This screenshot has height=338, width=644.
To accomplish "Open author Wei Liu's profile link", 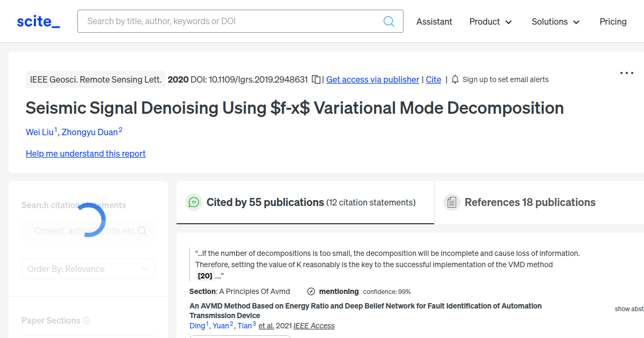I will click(x=40, y=132).
